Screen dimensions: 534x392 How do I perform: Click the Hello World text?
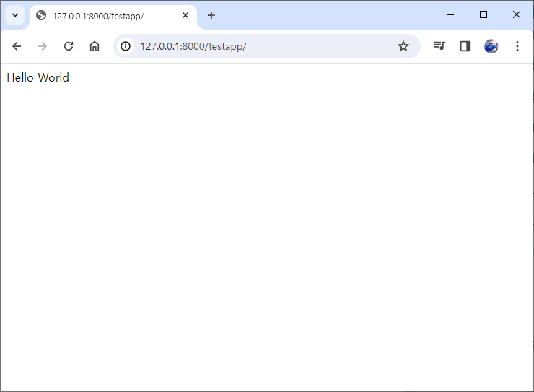click(38, 78)
